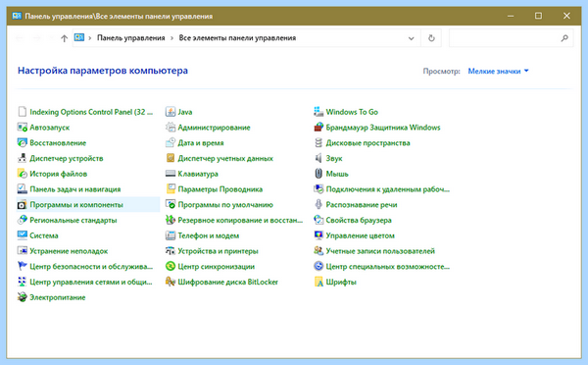Click the Звук speaker icon

318,158
